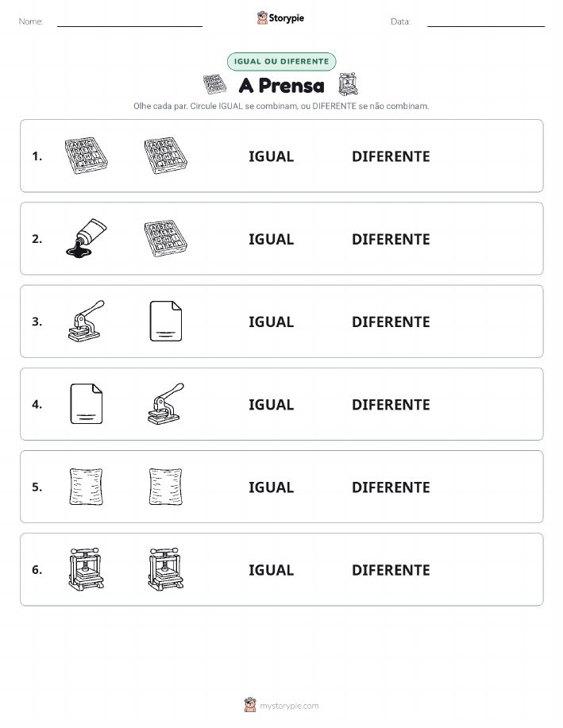Click the type tray icon in row 2
The width and height of the screenshot is (563, 728).
tap(166, 239)
